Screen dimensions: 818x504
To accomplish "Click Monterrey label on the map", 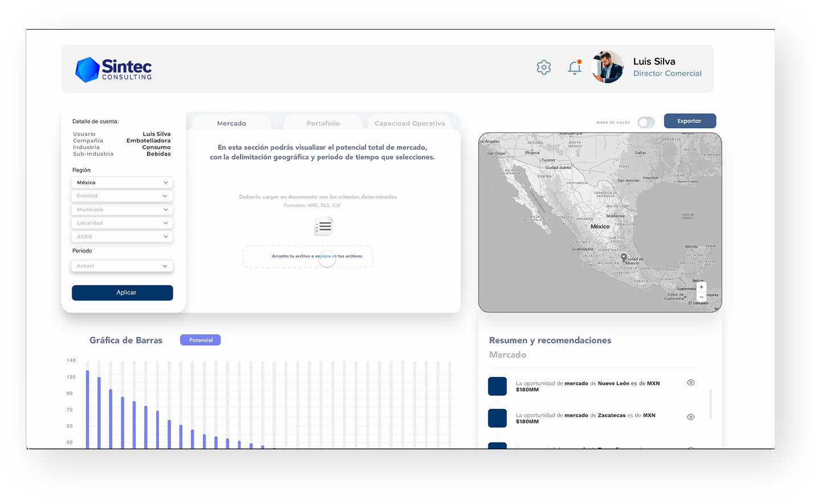I will (616, 216).
